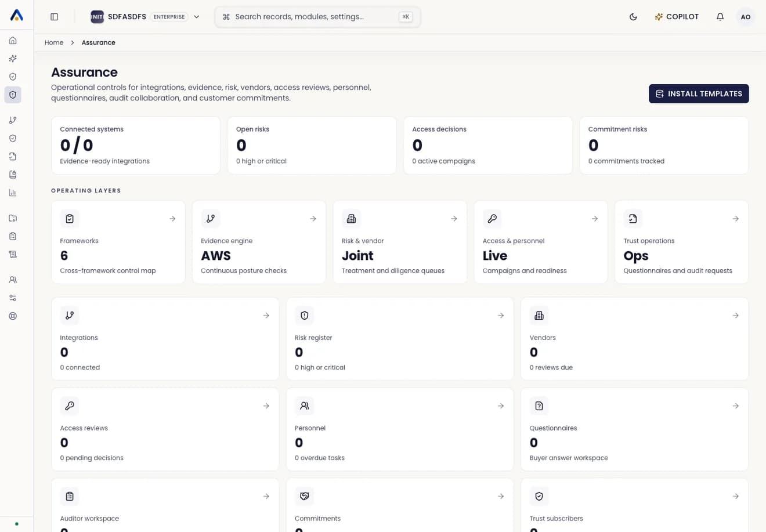Click the Evidence engine branch icon
Screen dimensions: 766x532
pos(210,219)
